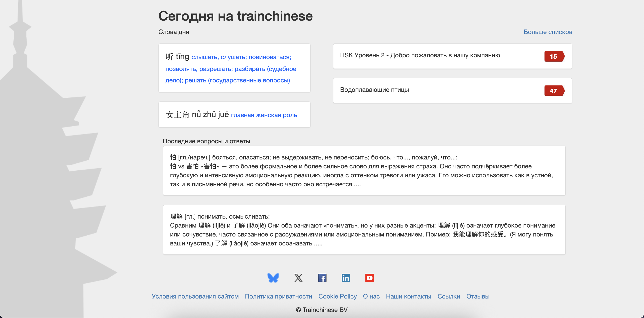Click the Последние вопросы и ответы heading

[206, 141]
